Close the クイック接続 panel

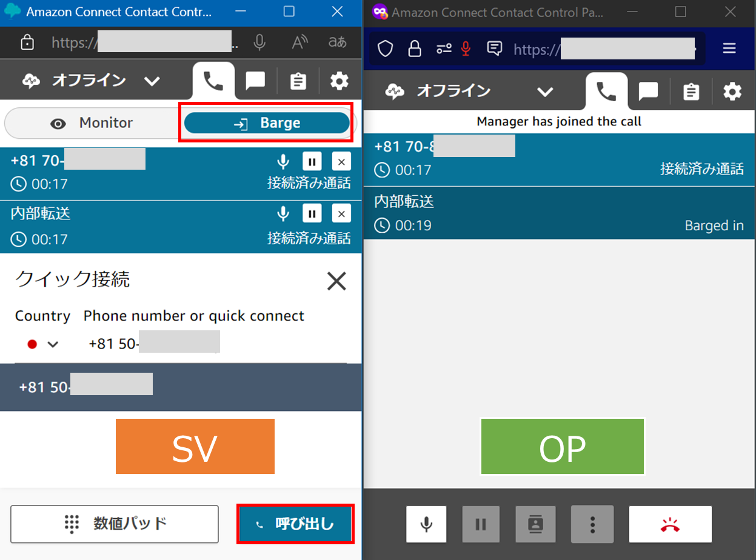tap(336, 281)
